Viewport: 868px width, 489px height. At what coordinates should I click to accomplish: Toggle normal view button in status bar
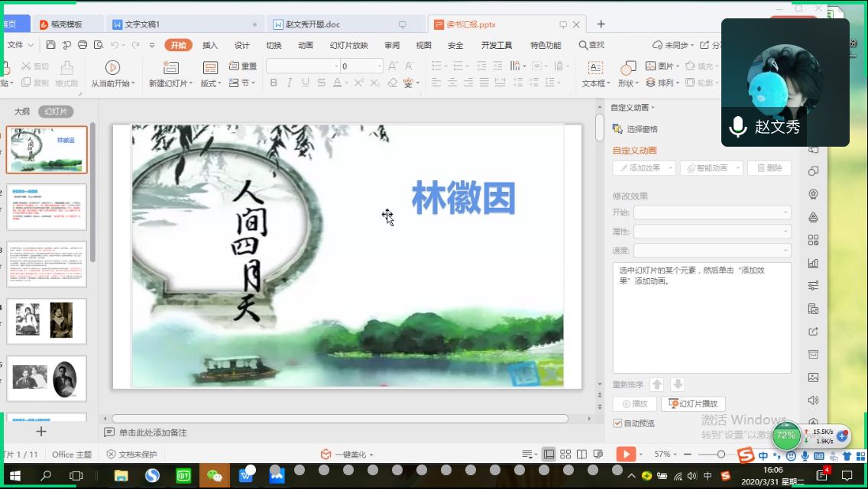tap(549, 454)
